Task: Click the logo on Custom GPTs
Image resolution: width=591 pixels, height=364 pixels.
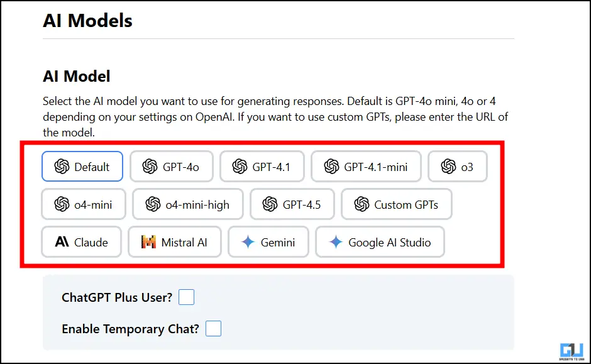Action: click(x=362, y=204)
